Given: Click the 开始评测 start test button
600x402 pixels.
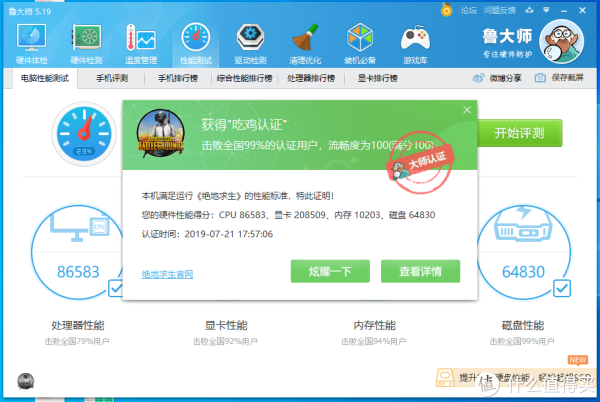Looking at the screenshot, I should point(519,133).
